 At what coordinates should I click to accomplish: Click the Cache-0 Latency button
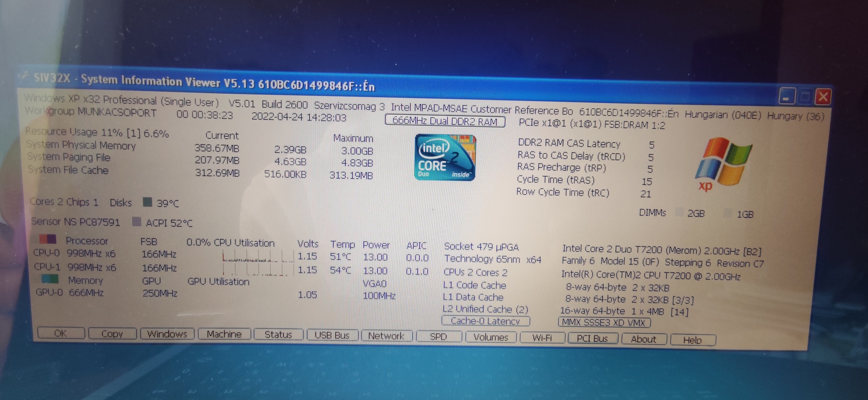[x=486, y=321]
